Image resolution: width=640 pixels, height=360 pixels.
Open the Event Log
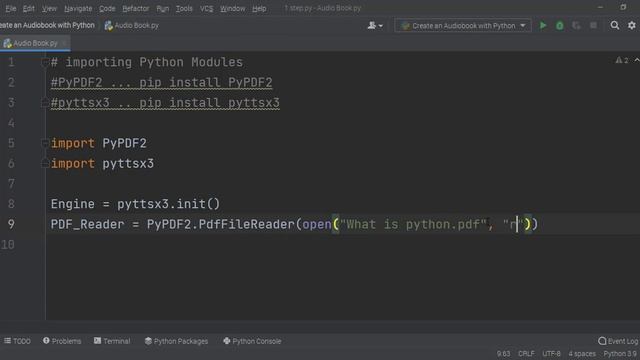[618, 341]
